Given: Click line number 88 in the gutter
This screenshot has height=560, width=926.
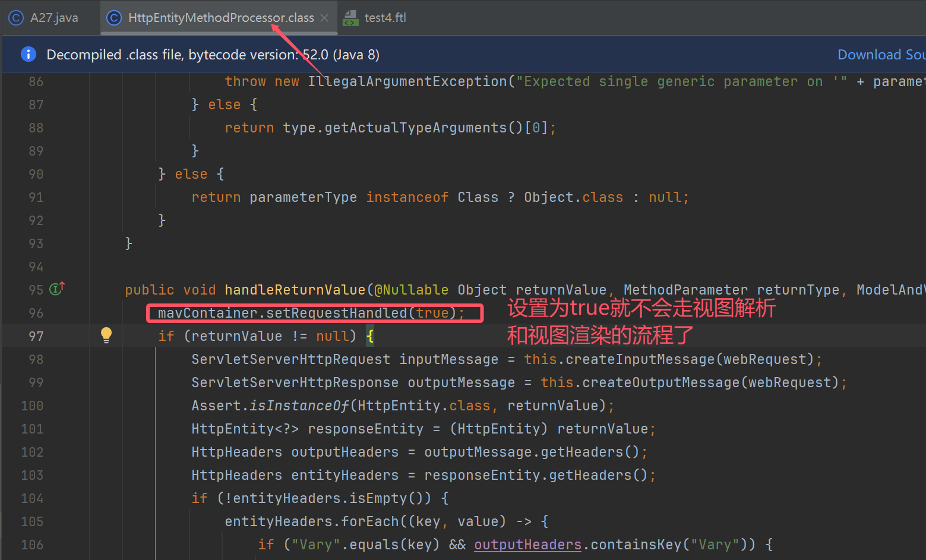Looking at the screenshot, I should click(36, 128).
